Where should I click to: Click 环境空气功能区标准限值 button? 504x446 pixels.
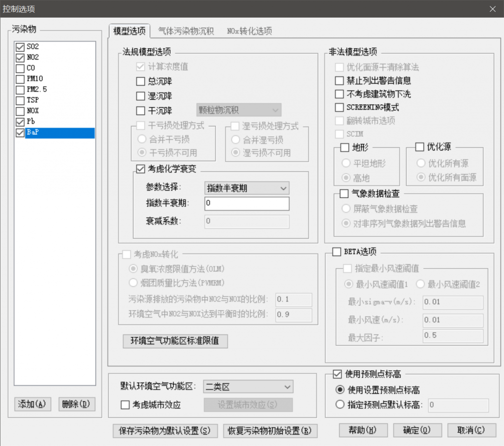click(175, 341)
